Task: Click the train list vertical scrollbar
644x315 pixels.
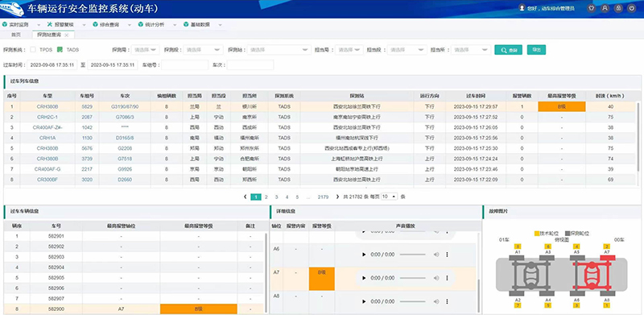Action: coord(638,138)
